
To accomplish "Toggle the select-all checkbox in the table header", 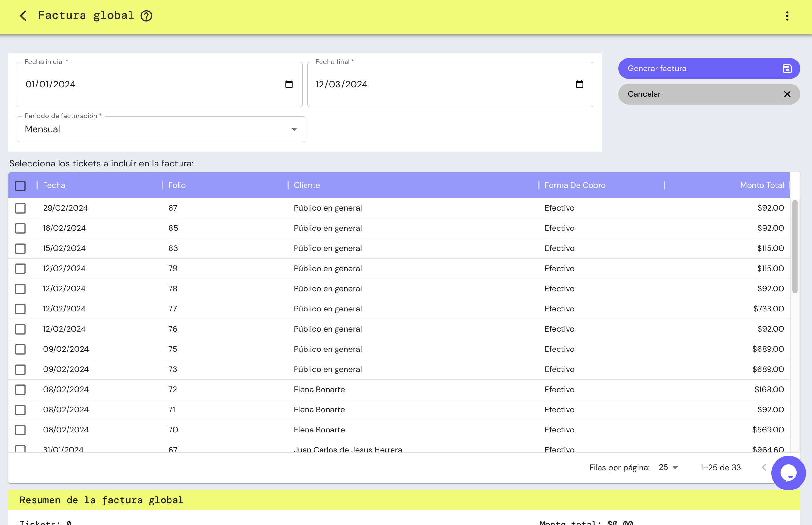I will coord(20,185).
